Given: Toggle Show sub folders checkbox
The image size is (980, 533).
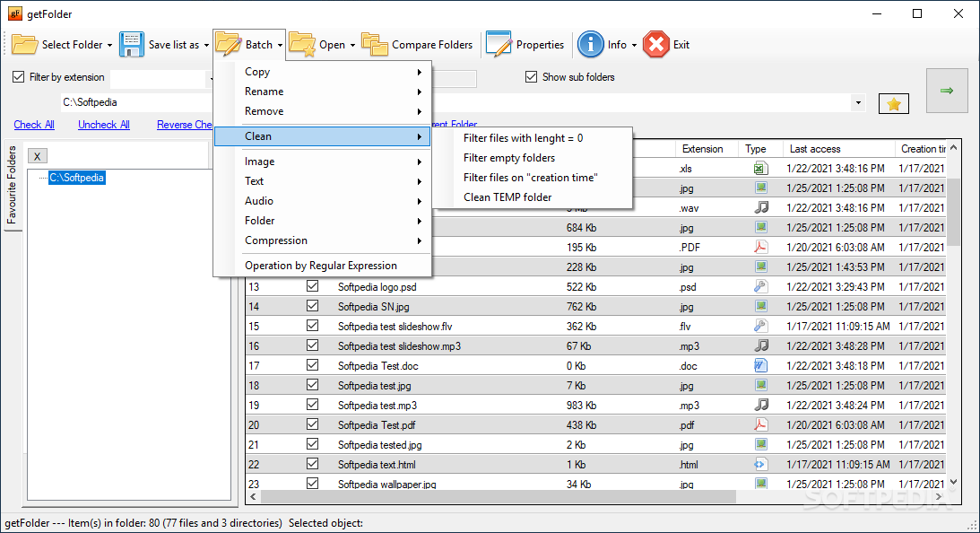Looking at the screenshot, I should click(532, 77).
